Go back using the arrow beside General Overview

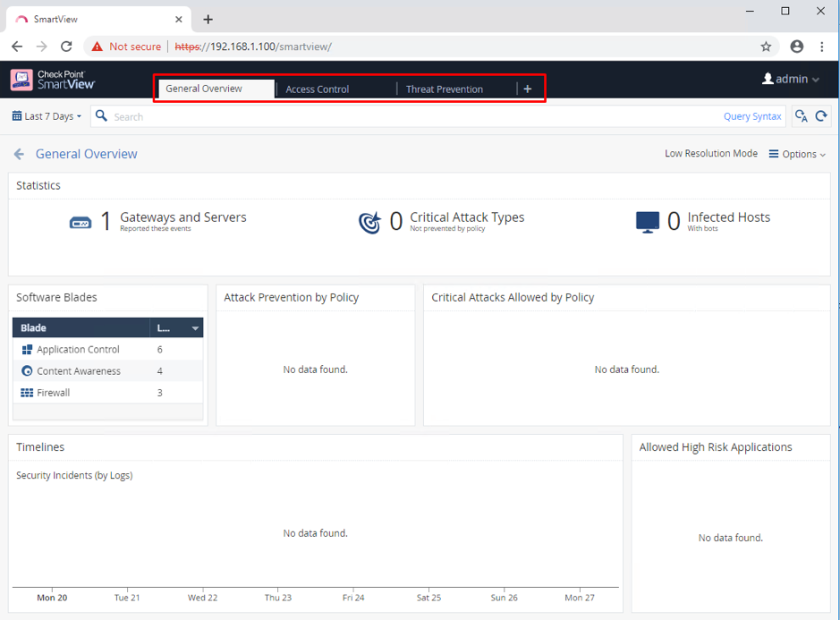pos(20,155)
